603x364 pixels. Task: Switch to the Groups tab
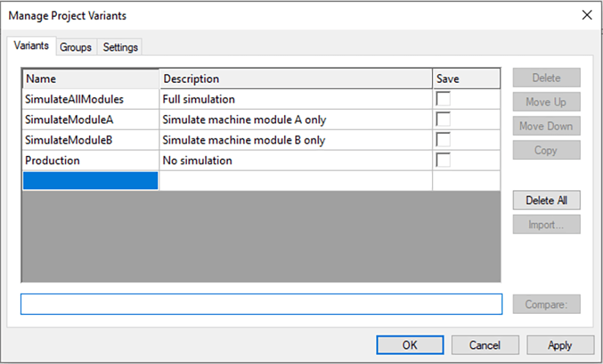[76, 48]
